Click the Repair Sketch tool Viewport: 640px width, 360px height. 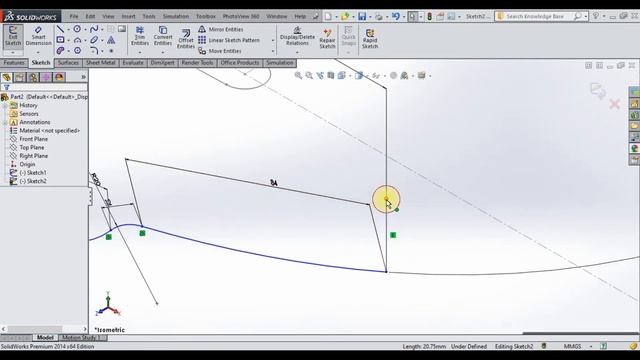[x=327, y=39]
